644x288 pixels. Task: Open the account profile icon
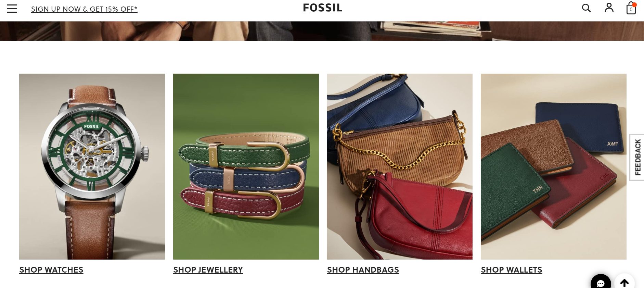[609, 8]
